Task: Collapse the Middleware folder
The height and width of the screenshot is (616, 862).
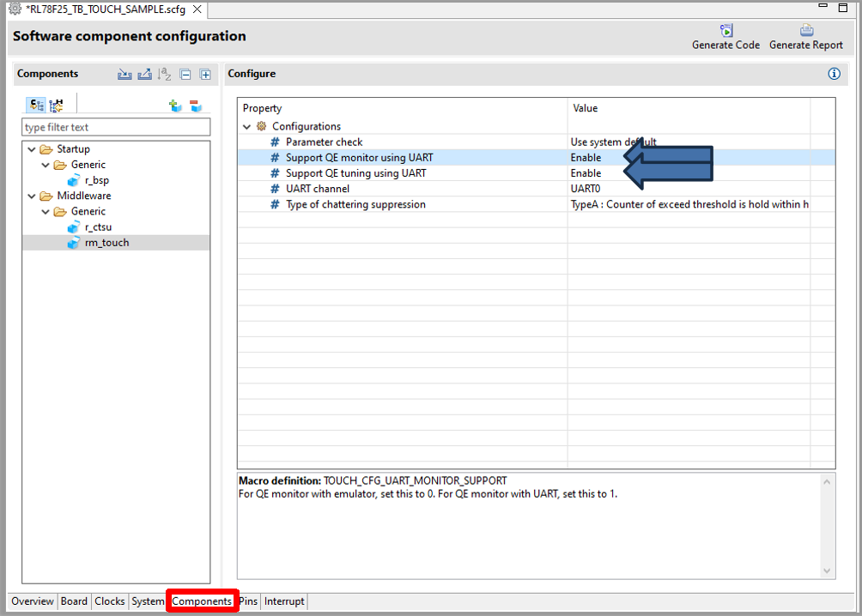Action: (33, 196)
